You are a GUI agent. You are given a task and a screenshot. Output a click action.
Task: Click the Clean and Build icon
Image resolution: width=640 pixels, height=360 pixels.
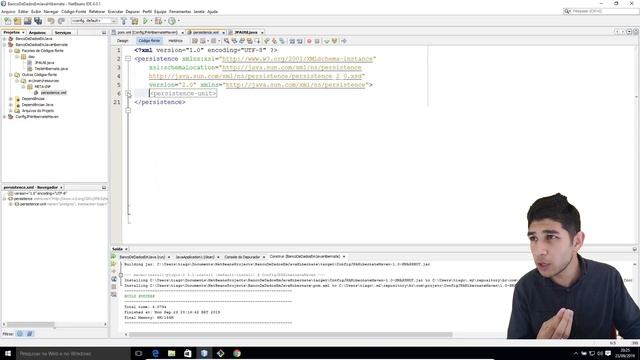pyautogui.click(x=134, y=21)
